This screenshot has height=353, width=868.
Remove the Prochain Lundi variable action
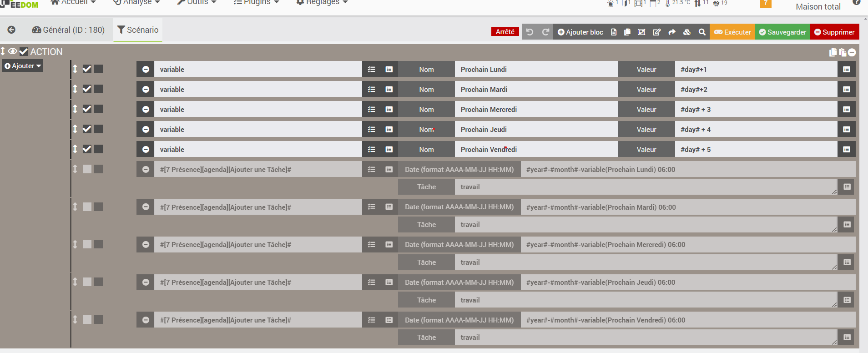tap(146, 69)
